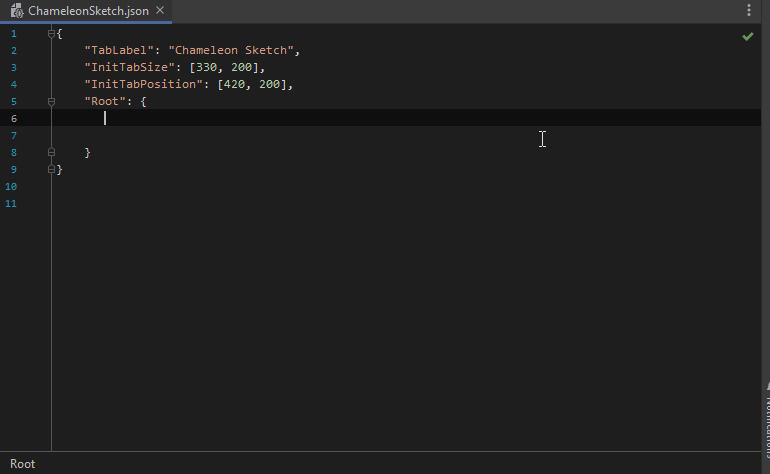Click the value 420 in InitTabPosition
Image resolution: width=770 pixels, height=474 pixels.
[x=234, y=84]
